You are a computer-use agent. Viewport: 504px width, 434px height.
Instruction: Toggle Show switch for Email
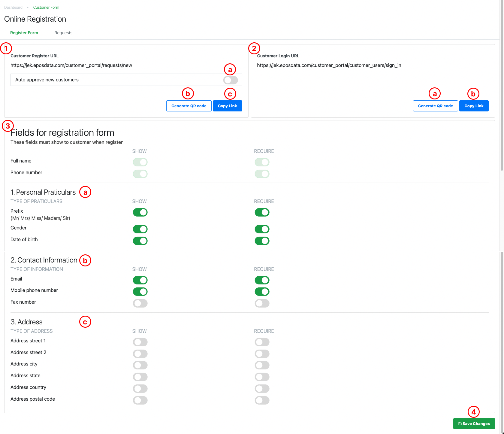point(140,280)
